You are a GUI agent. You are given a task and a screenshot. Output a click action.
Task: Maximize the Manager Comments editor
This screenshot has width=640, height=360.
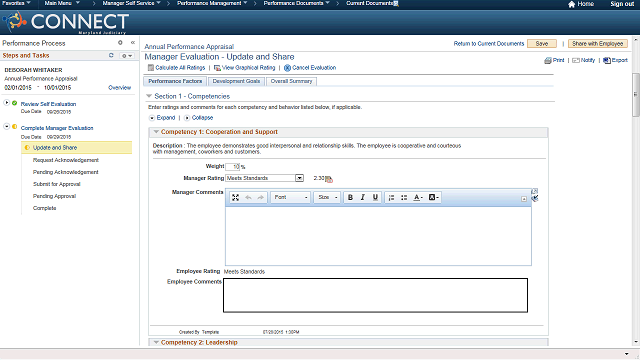tap(236, 198)
